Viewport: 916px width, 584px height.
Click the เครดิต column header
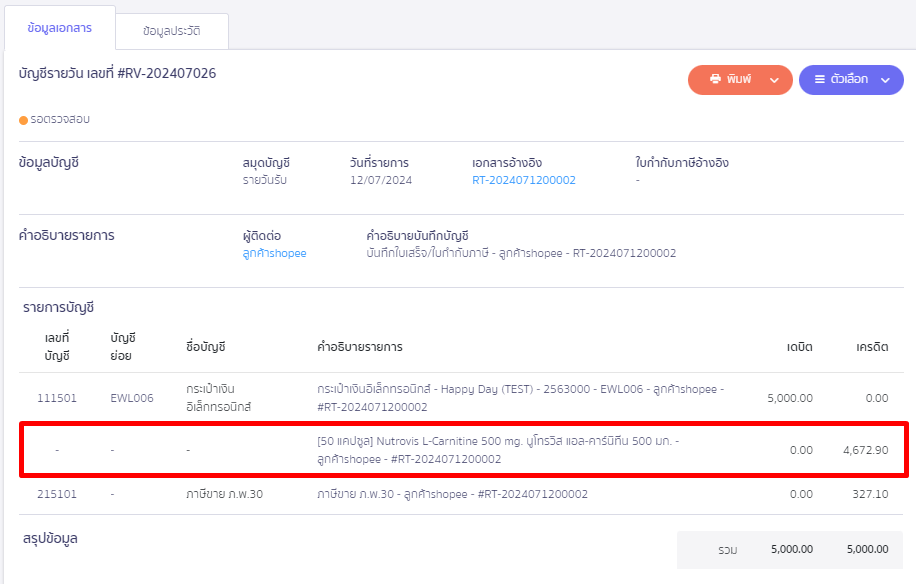(x=871, y=346)
